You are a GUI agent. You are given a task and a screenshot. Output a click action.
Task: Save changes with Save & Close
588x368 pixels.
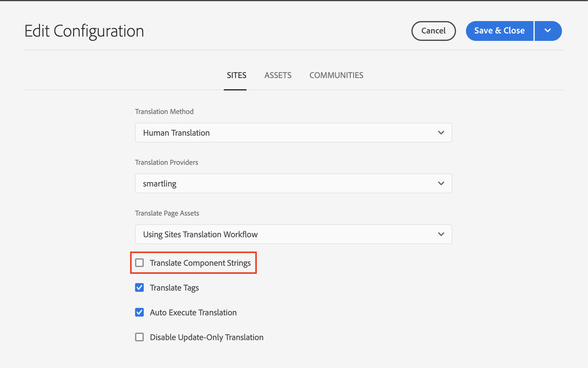[499, 31]
